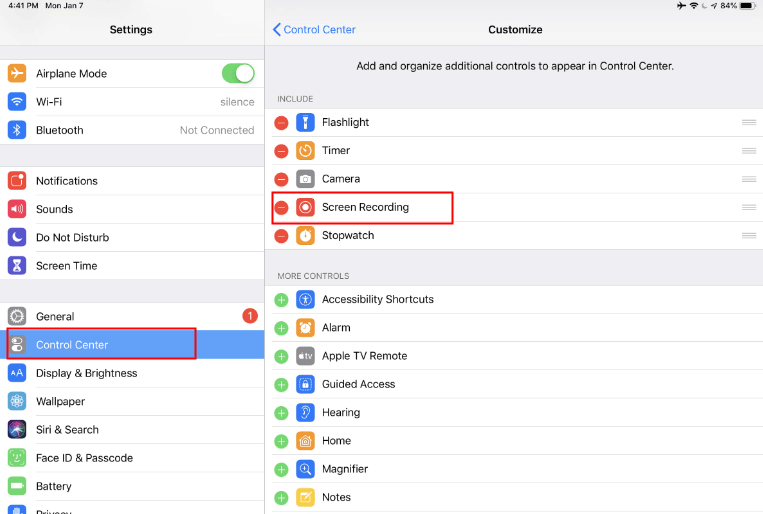Click the Magnifier icon
Viewport: 763px width, 514px height.
tap(305, 469)
